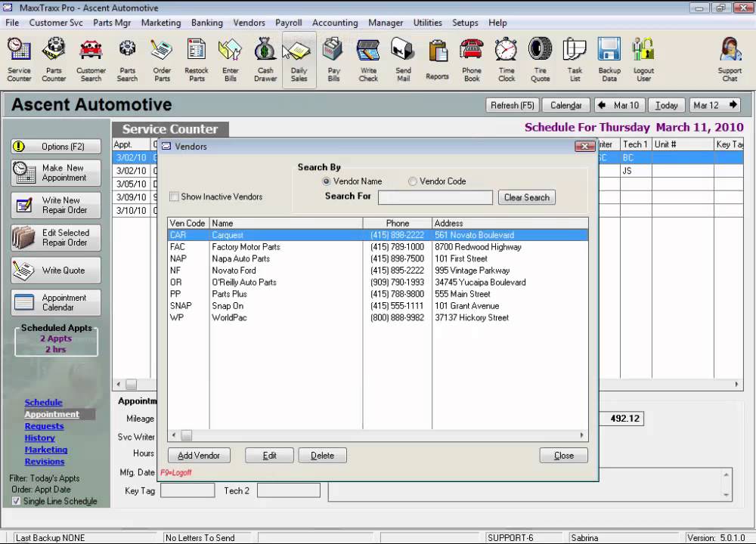
Task: Click the vendor list horizontal scrollbar thumb
Action: tap(186, 436)
